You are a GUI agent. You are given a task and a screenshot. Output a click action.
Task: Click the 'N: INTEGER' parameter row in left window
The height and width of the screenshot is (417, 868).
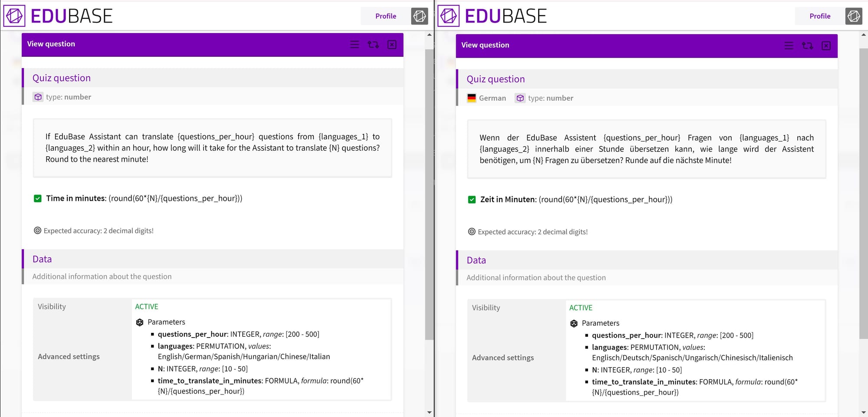(x=203, y=369)
